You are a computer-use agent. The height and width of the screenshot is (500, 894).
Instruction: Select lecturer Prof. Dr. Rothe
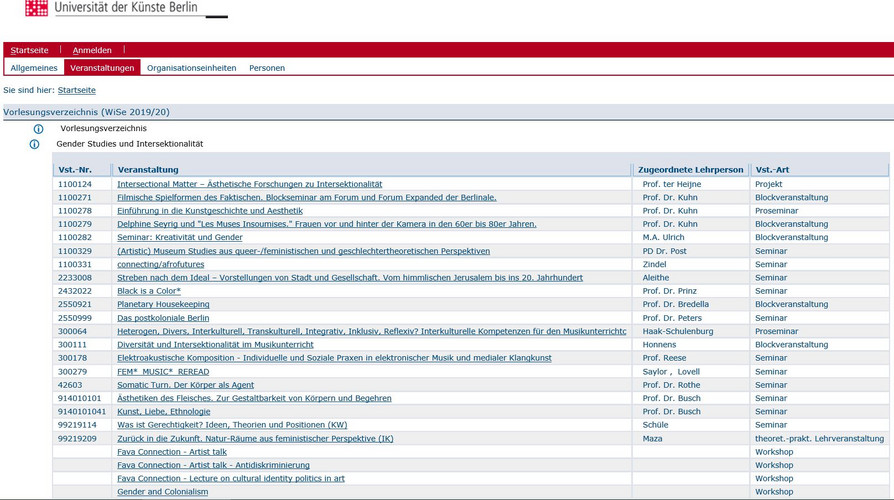671,385
